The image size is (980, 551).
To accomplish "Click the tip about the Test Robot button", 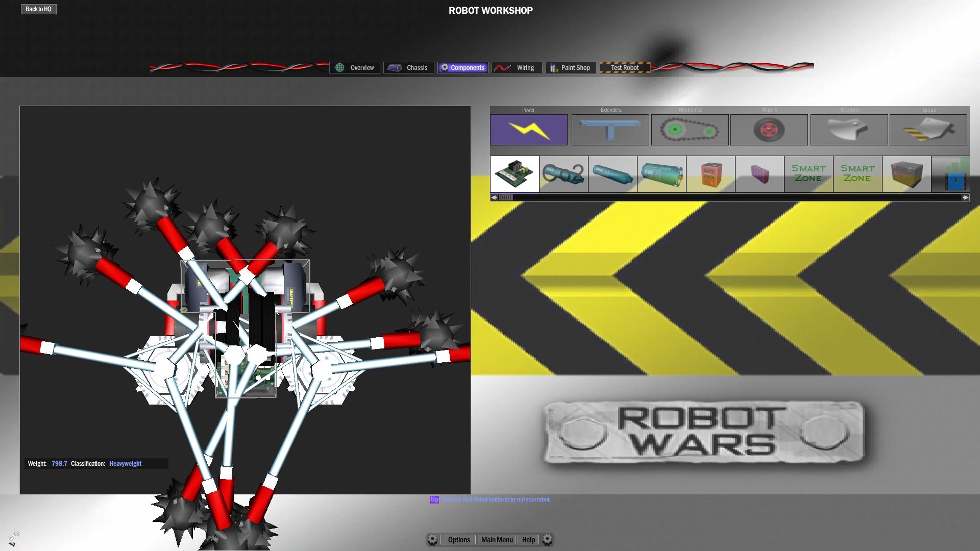I will click(x=491, y=499).
